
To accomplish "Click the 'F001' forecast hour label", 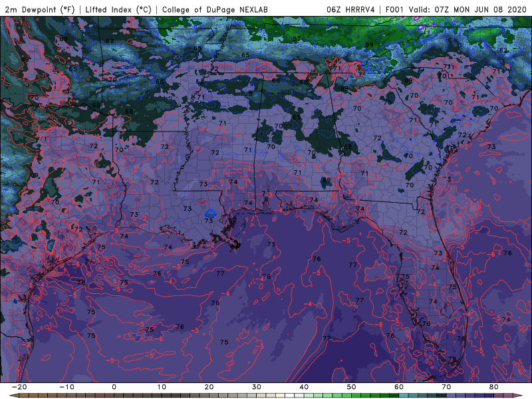I will tap(395, 9).
